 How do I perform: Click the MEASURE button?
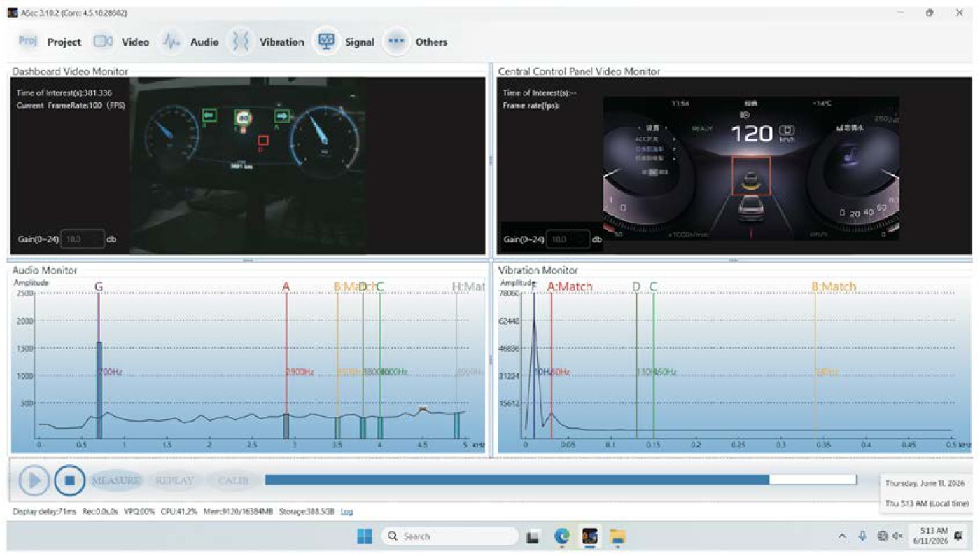[x=115, y=480]
